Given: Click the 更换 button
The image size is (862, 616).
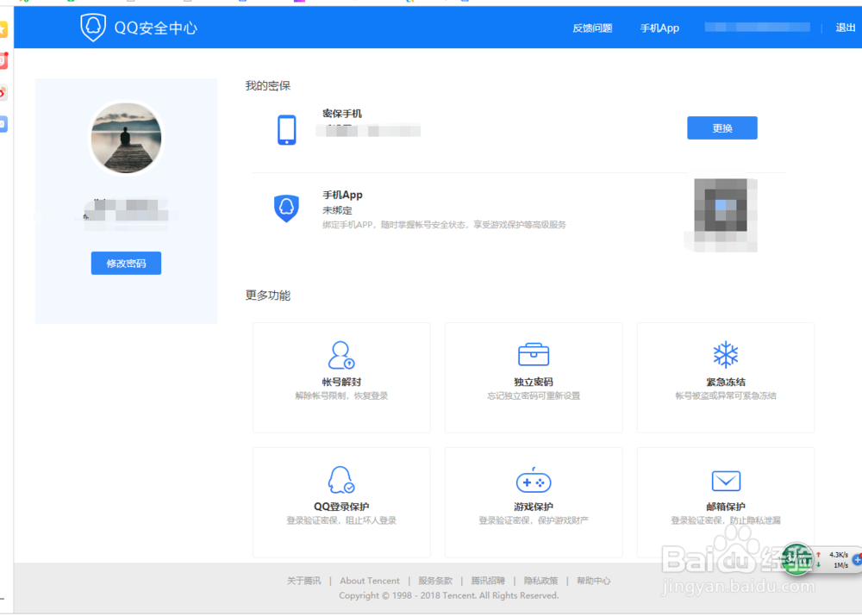Looking at the screenshot, I should pyautogui.click(x=721, y=128).
